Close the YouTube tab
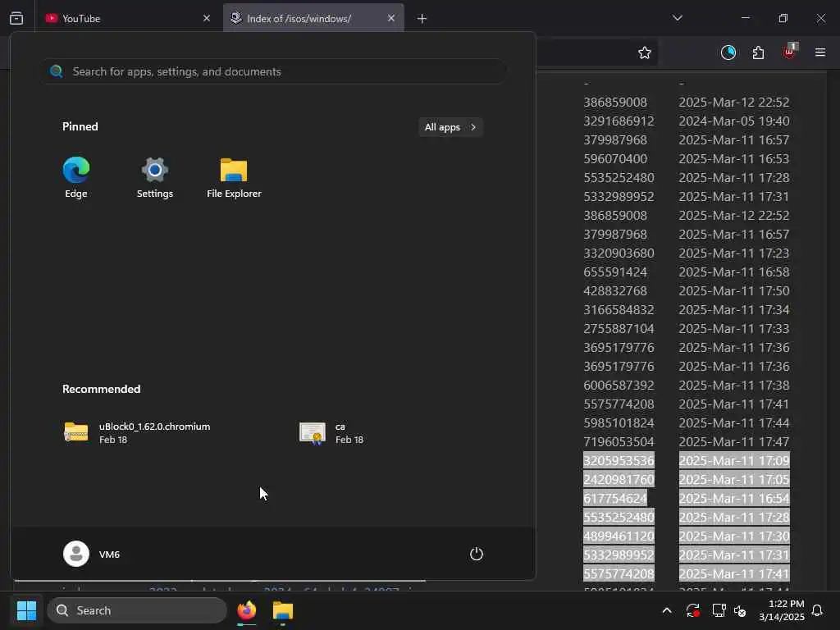The image size is (840, 630). click(x=206, y=18)
